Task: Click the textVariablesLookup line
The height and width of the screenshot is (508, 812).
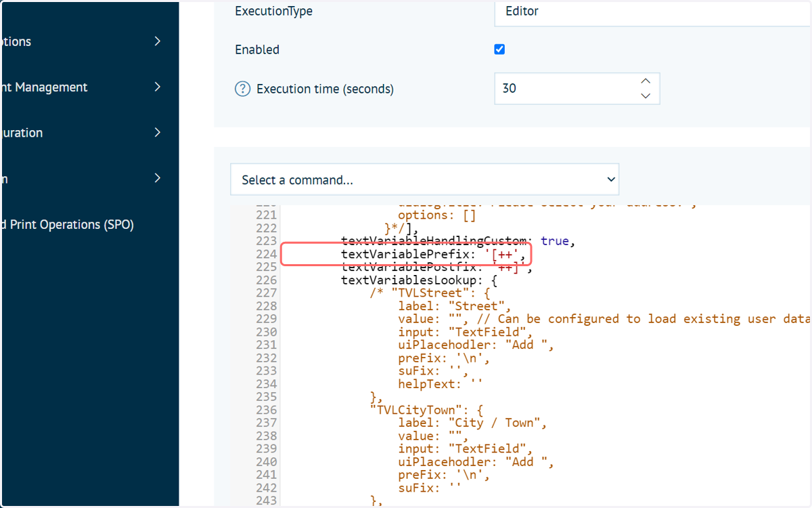Action: coord(420,280)
